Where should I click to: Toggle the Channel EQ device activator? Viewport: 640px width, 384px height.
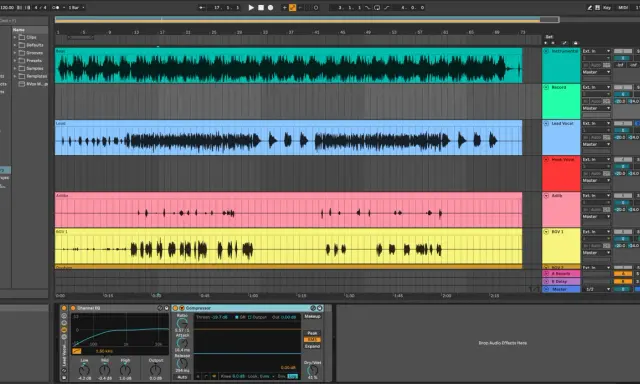73,308
